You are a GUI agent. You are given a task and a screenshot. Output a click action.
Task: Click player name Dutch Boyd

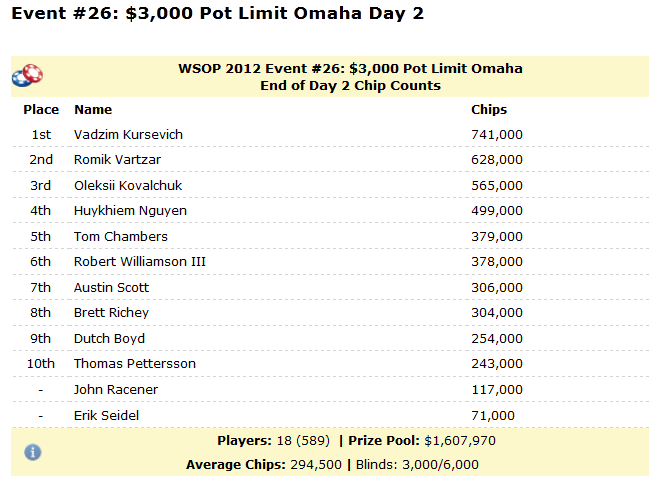pos(109,338)
